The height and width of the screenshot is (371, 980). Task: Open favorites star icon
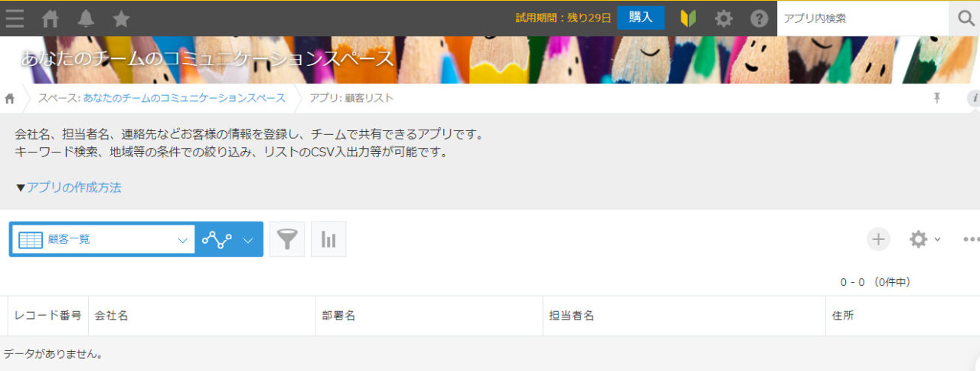click(121, 19)
